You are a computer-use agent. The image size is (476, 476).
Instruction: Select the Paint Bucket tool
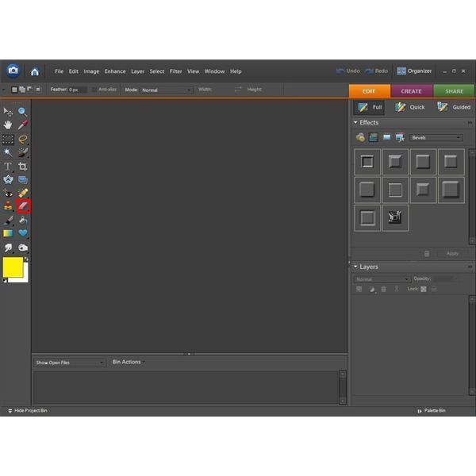click(22, 220)
